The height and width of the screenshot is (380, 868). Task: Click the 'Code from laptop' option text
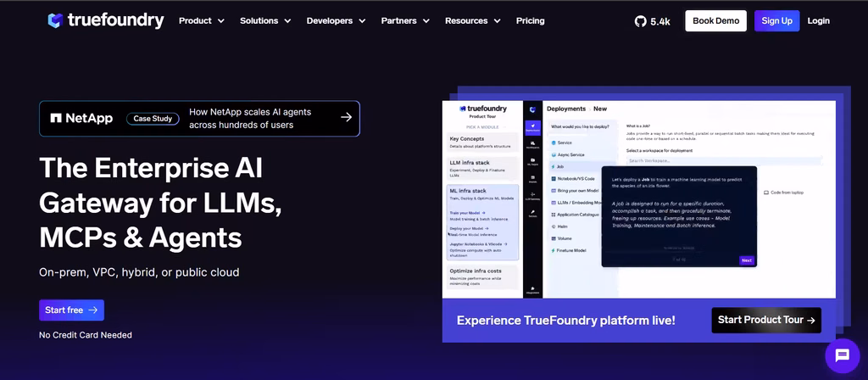(x=787, y=193)
